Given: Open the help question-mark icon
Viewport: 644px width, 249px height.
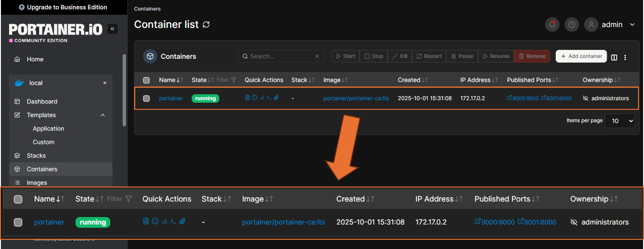Looking at the screenshot, I should [x=571, y=25].
